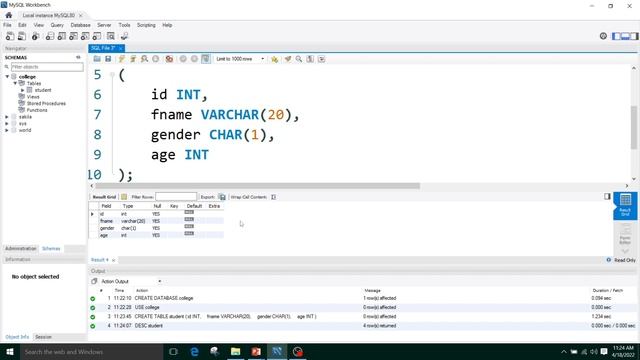Select Result Grid view side button
The image size is (640, 360).
[625, 205]
